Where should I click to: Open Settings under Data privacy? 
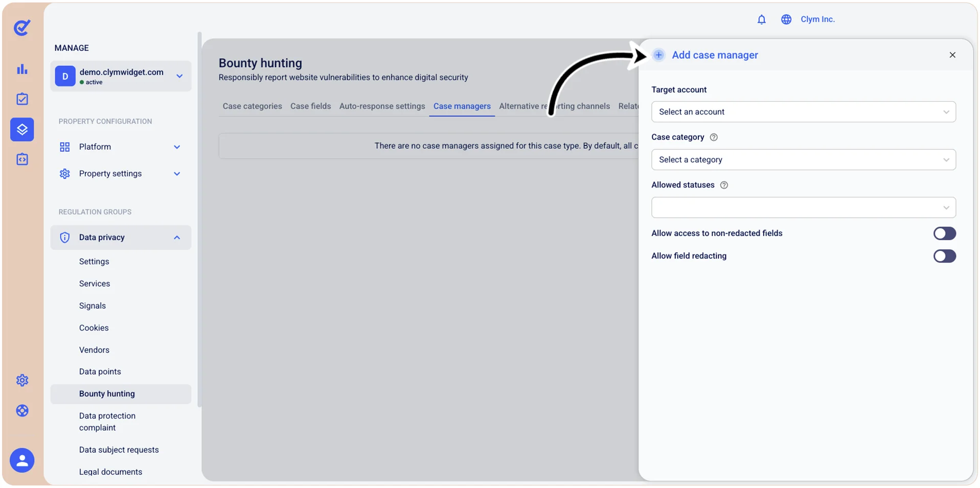pyautogui.click(x=94, y=262)
